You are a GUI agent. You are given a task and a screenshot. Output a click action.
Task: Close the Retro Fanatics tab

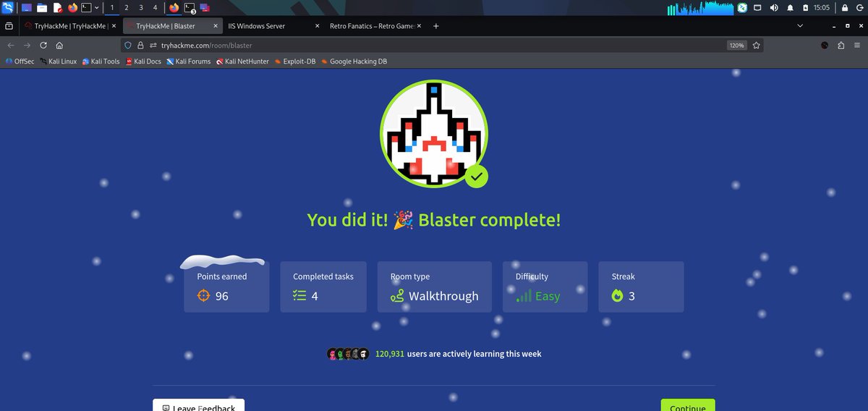[x=419, y=25]
